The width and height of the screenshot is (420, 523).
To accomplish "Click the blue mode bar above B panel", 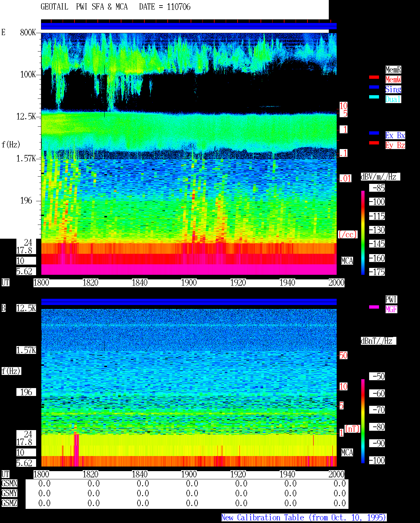I will point(189,302).
